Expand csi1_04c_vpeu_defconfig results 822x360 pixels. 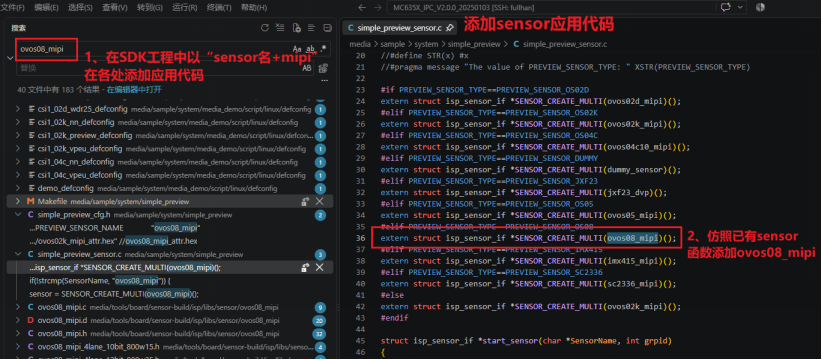(17, 175)
